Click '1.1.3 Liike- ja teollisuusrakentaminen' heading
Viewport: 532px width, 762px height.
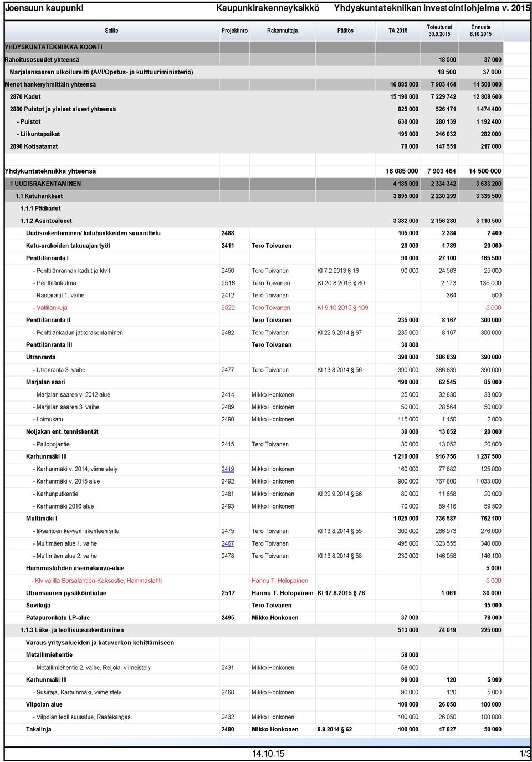(x=72, y=630)
